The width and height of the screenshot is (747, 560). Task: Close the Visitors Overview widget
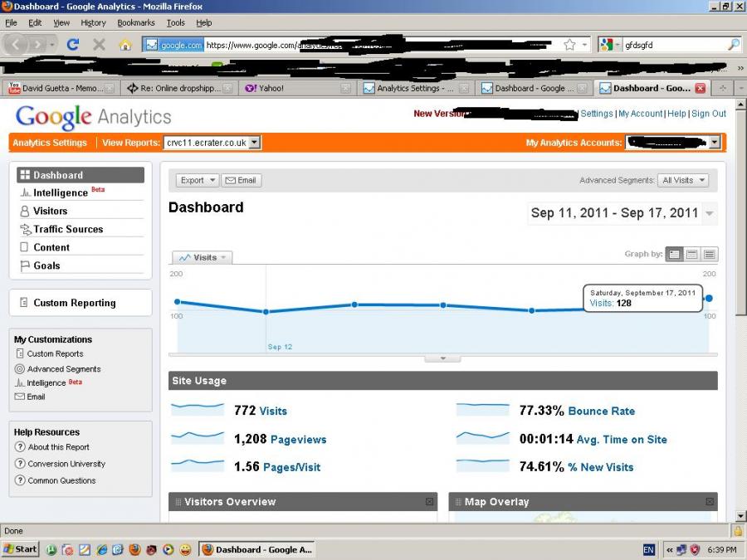coord(429,501)
